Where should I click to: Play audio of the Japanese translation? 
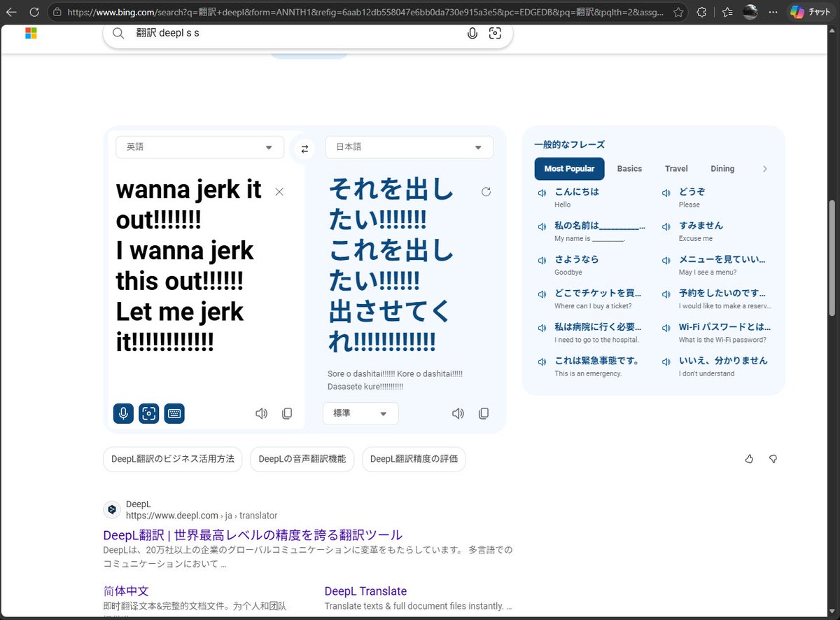[458, 413]
